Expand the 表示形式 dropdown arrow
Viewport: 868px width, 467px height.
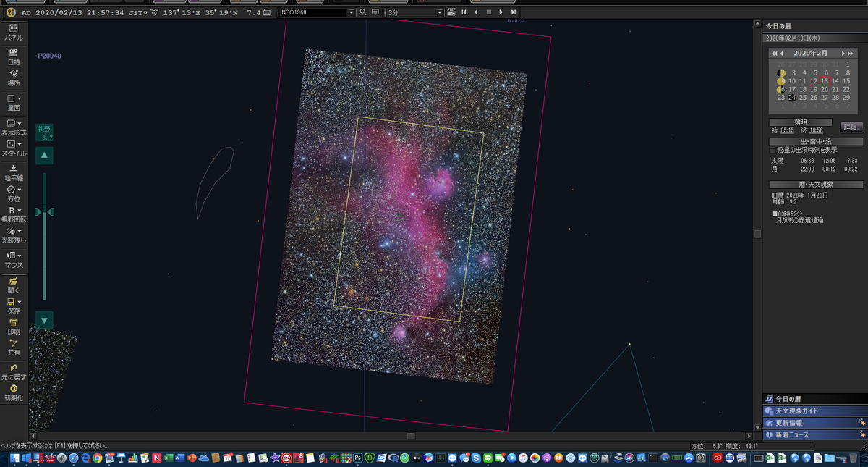20,124
